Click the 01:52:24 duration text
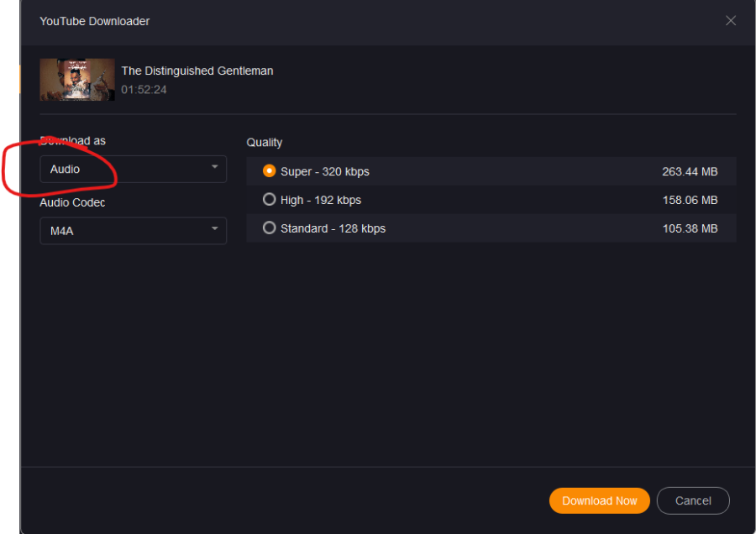This screenshot has height=534, width=756. [144, 90]
